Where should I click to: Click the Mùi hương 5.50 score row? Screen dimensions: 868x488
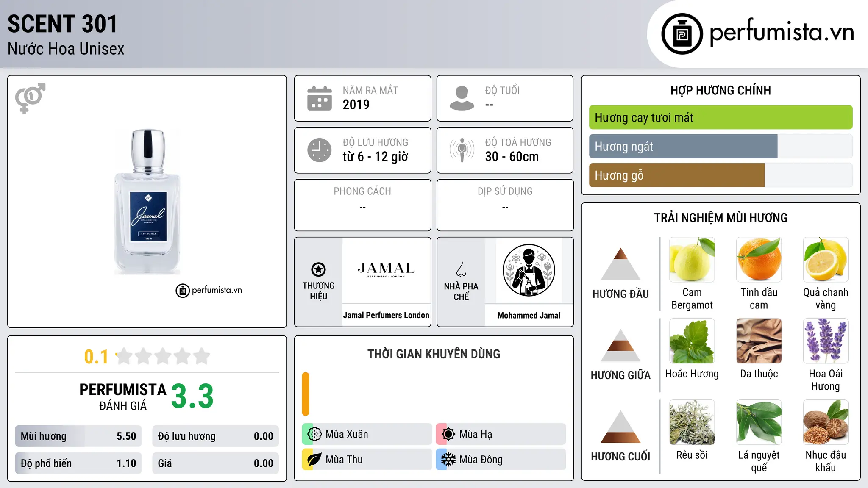coord(78,436)
